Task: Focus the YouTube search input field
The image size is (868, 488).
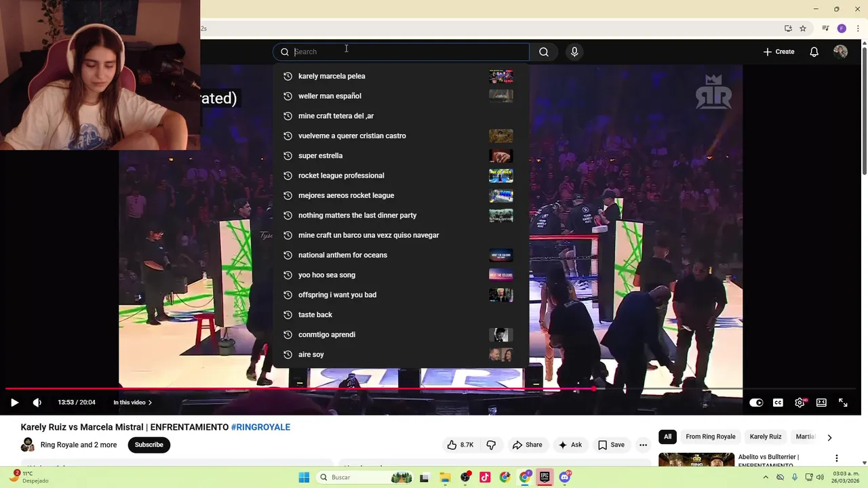Action: click(401, 52)
